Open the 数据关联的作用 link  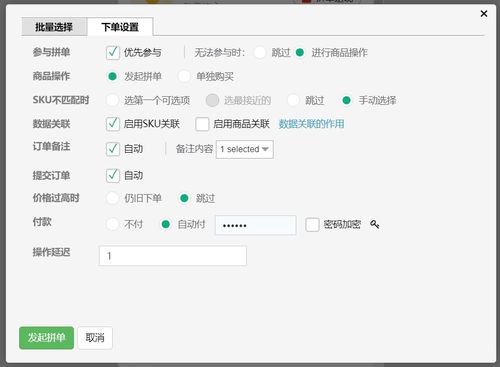tap(311, 124)
